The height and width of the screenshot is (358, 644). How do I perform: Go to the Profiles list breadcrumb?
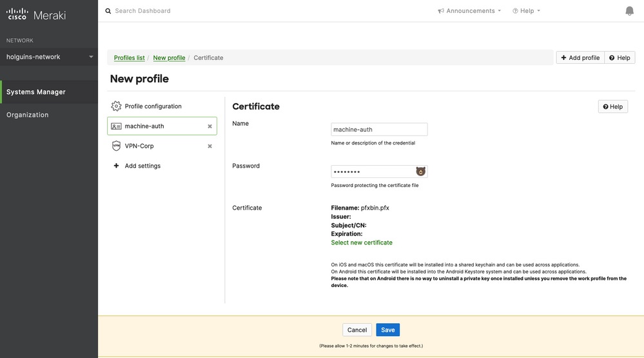pos(129,58)
